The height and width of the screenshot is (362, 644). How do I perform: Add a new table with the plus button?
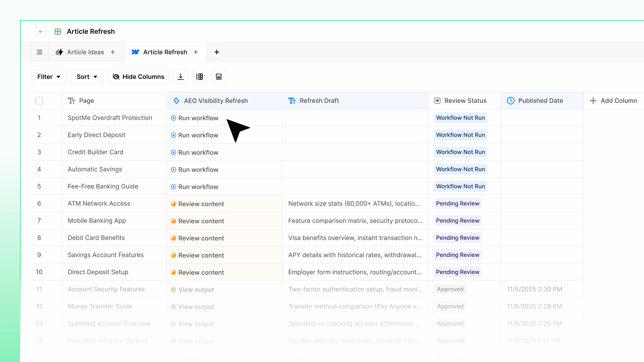[x=216, y=52]
